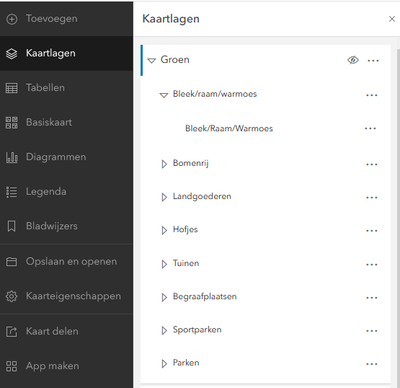This screenshot has width=400, height=388.
Task: Open the Bladwijzers bookmark icon
Action: point(12,226)
